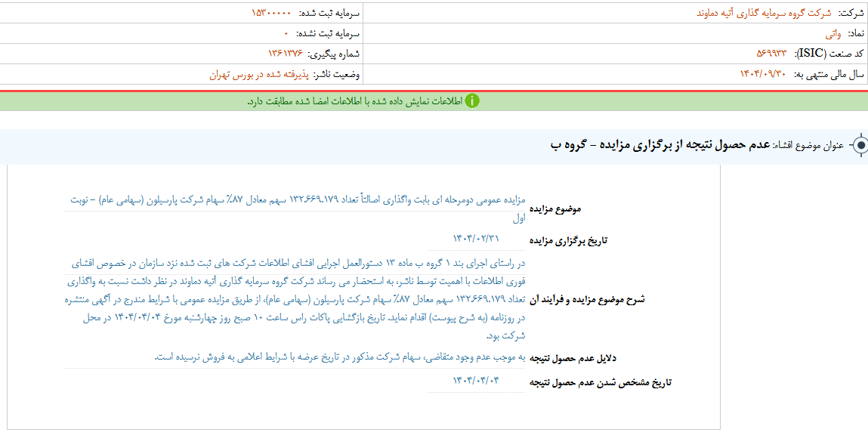Click auction date field 1404/02/31
The width and height of the screenshot is (868, 448).
point(476,238)
